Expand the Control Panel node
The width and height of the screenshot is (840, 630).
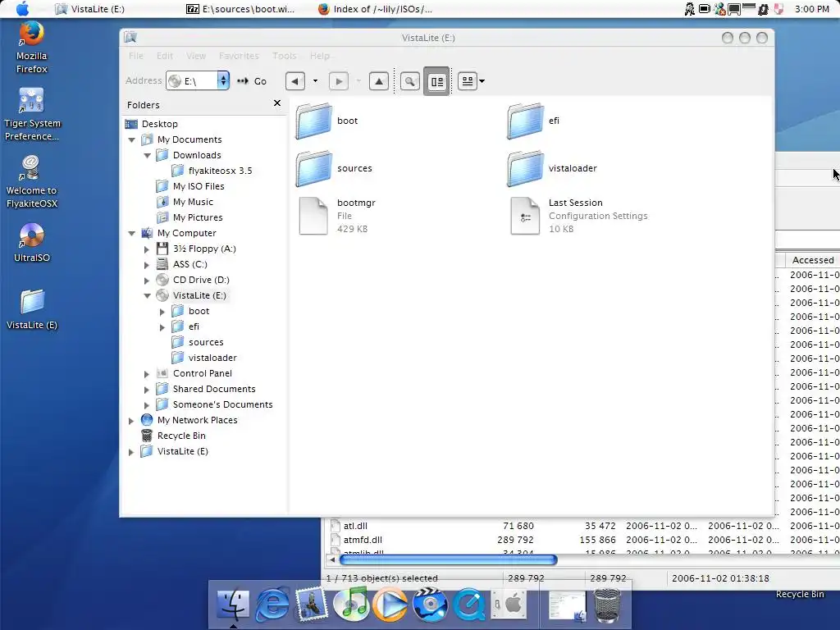147,374
